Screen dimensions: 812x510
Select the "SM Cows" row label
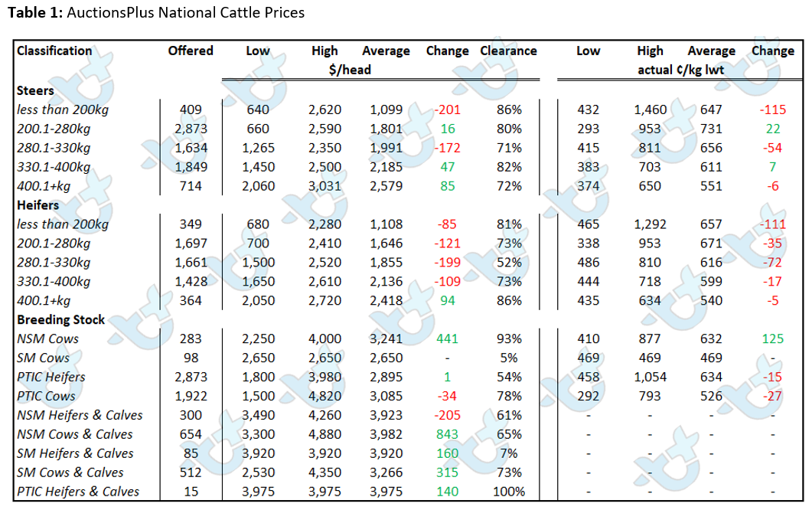(x=43, y=358)
